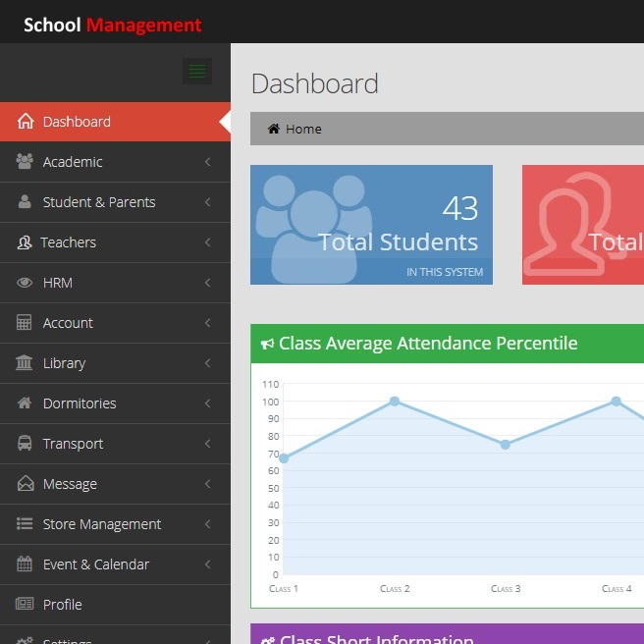Screen dimensions: 644x644
Task: Expand the Store Management chevron
Action: (x=208, y=524)
